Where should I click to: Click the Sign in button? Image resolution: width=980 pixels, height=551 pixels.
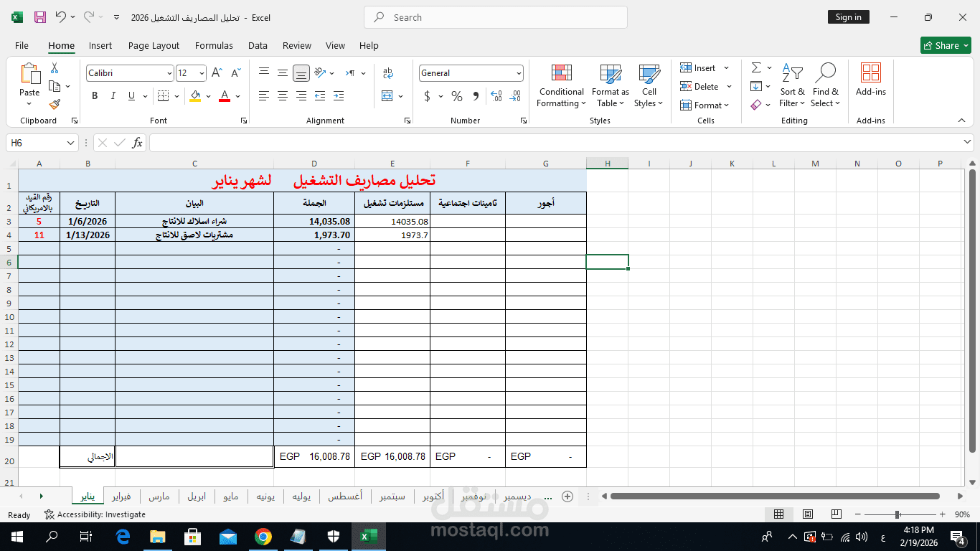(x=848, y=17)
